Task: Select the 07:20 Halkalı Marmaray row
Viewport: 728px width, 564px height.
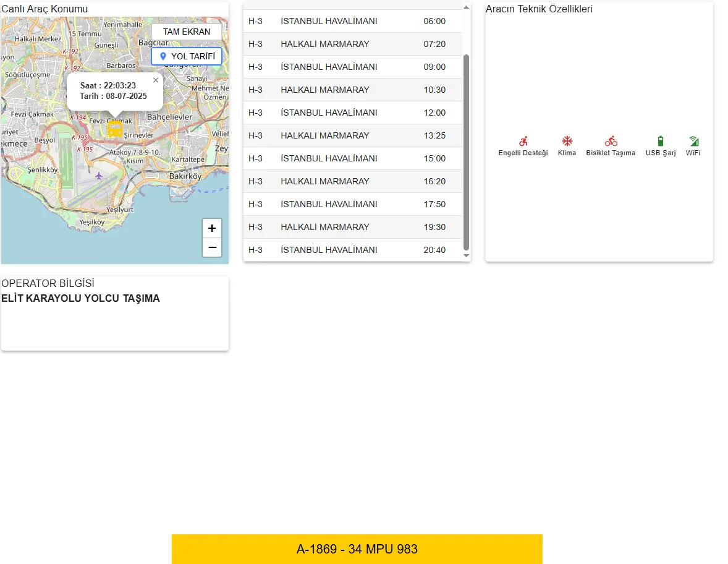Action: [352, 44]
